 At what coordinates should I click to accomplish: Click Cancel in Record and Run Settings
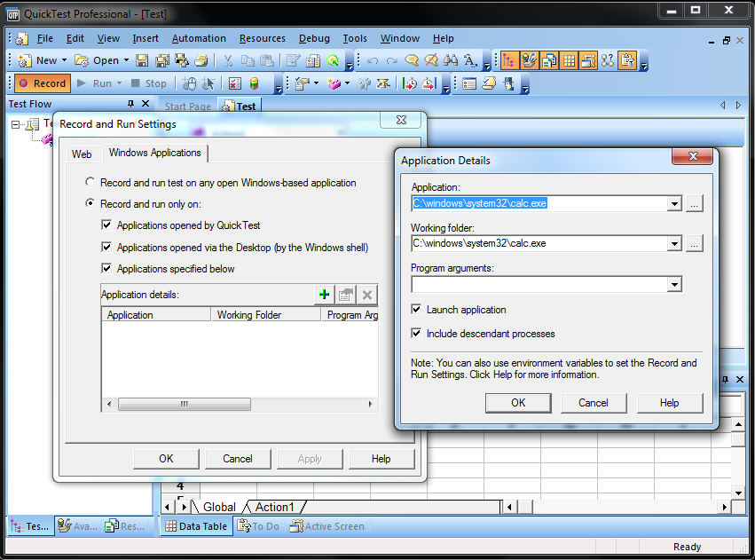pyautogui.click(x=238, y=459)
